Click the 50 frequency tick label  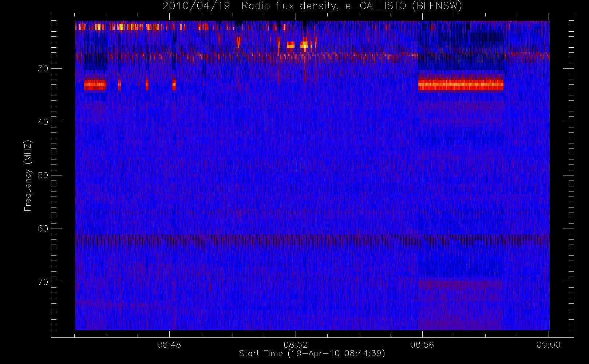tap(43, 175)
